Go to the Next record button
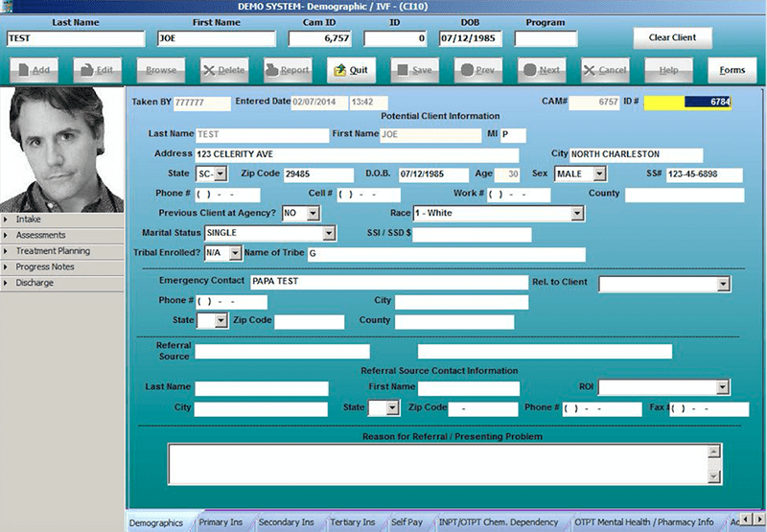 pos(542,70)
